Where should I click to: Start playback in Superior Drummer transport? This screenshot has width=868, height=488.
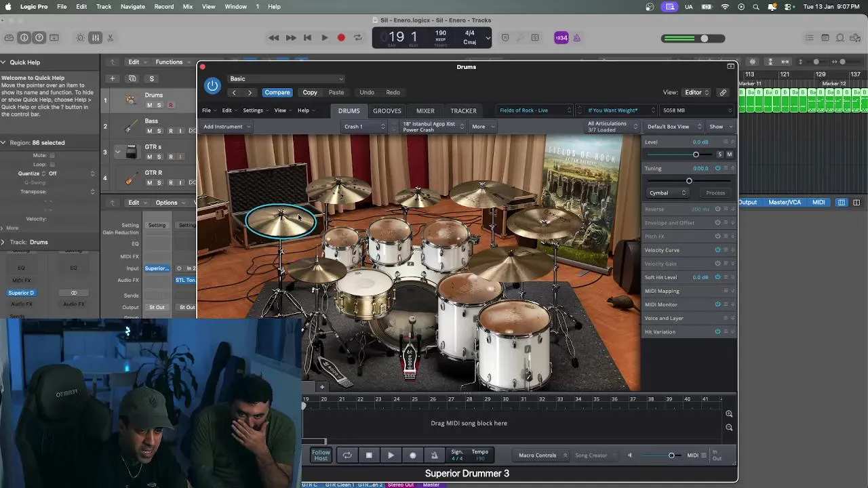(391, 455)
